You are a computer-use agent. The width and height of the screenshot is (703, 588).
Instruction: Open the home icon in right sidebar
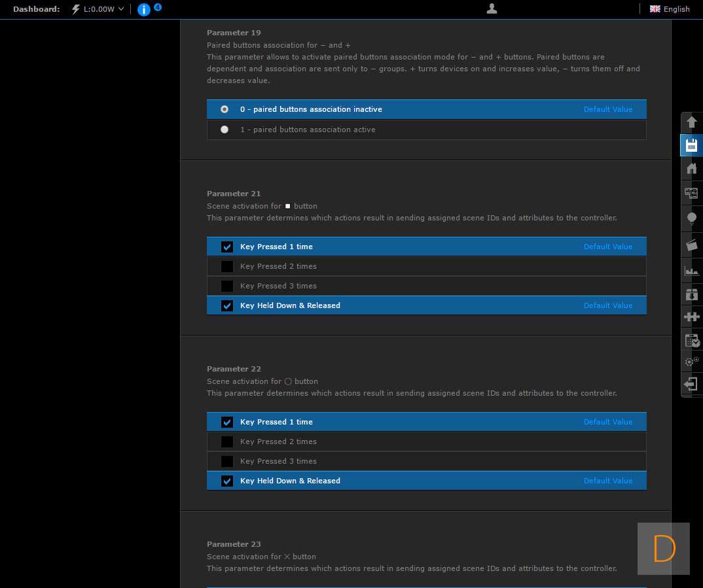tap(691, 168)
